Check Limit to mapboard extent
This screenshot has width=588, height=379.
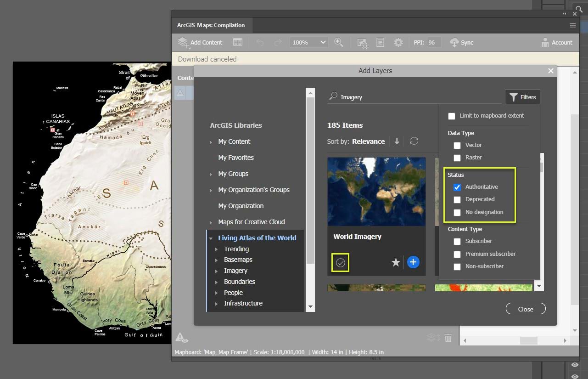point(451,116)
